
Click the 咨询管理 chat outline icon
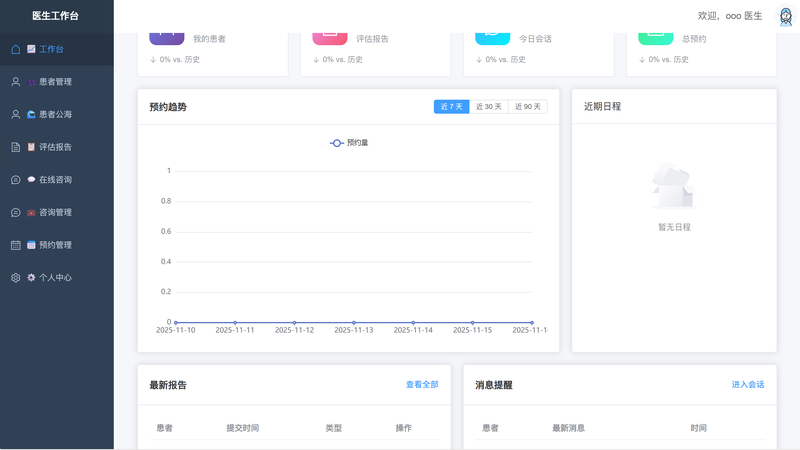click(x=16, y=212)
